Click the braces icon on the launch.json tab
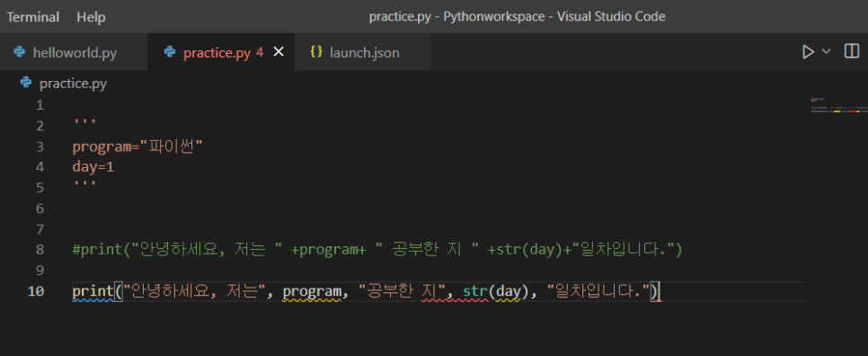The image size is (868, 356). pyautogui.click(x=316, y=52)
